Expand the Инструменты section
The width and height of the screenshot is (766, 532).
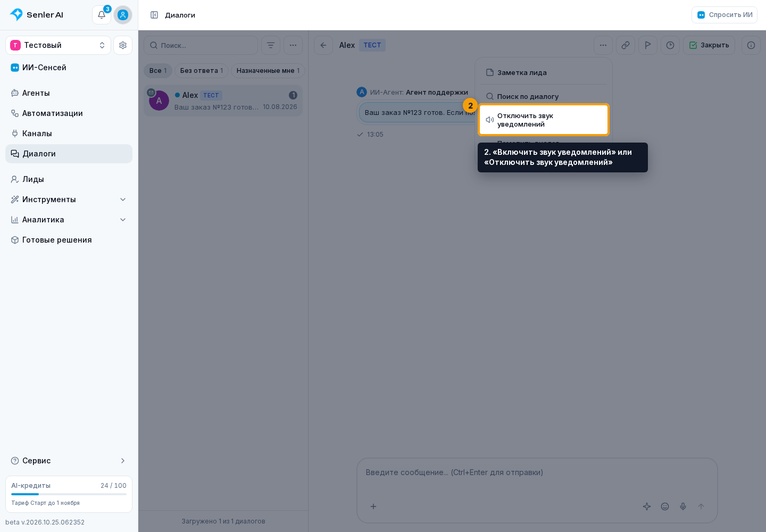[69, 199]
